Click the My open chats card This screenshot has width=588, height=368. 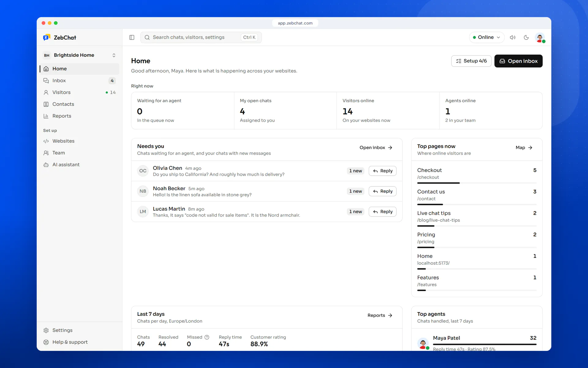coord(285,111)
